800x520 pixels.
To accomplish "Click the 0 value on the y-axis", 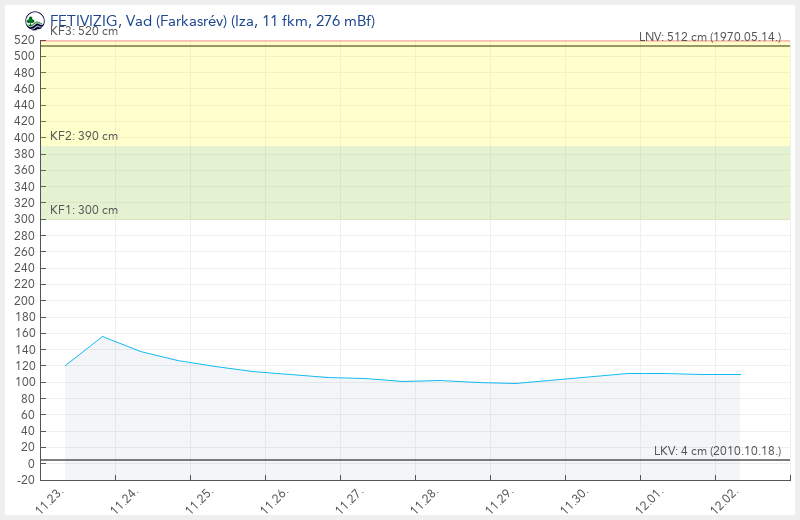I will point(32,463).
